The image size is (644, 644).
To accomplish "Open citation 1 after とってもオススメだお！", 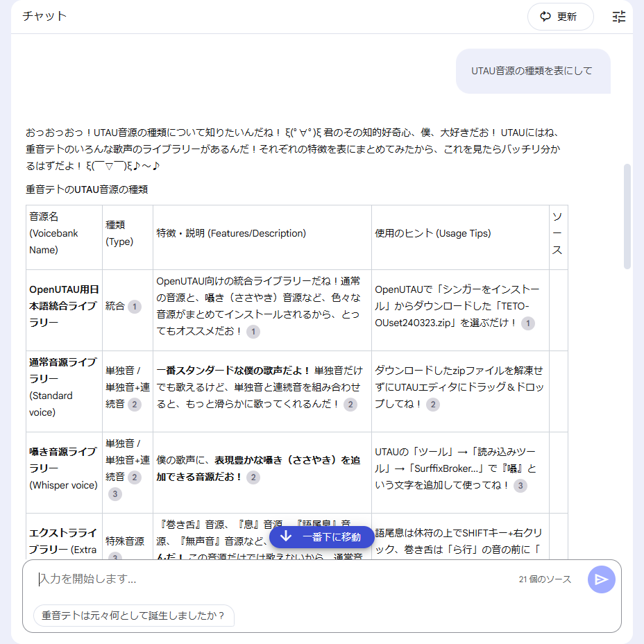I will (x=253, y=332).
